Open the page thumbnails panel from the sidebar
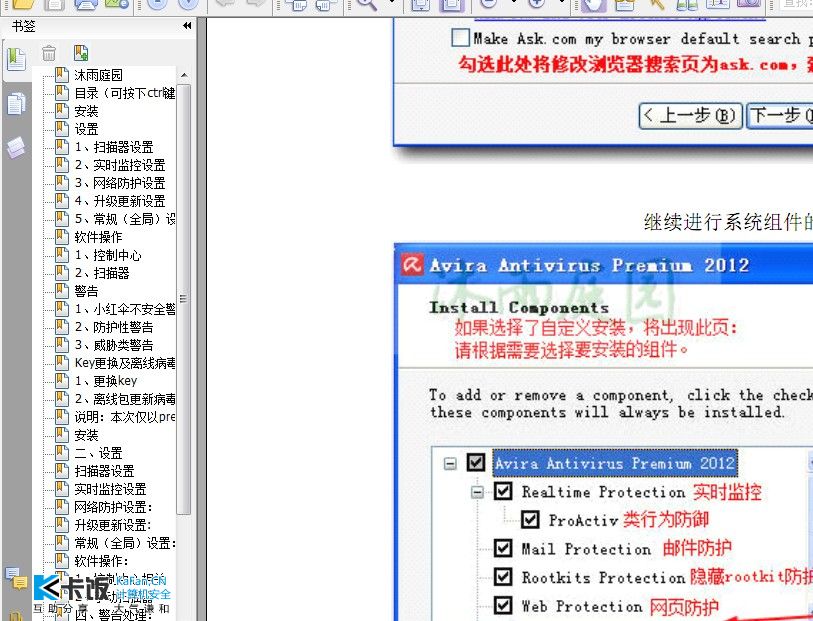This screenshot has width=813, height=621. tap(16, 104)
